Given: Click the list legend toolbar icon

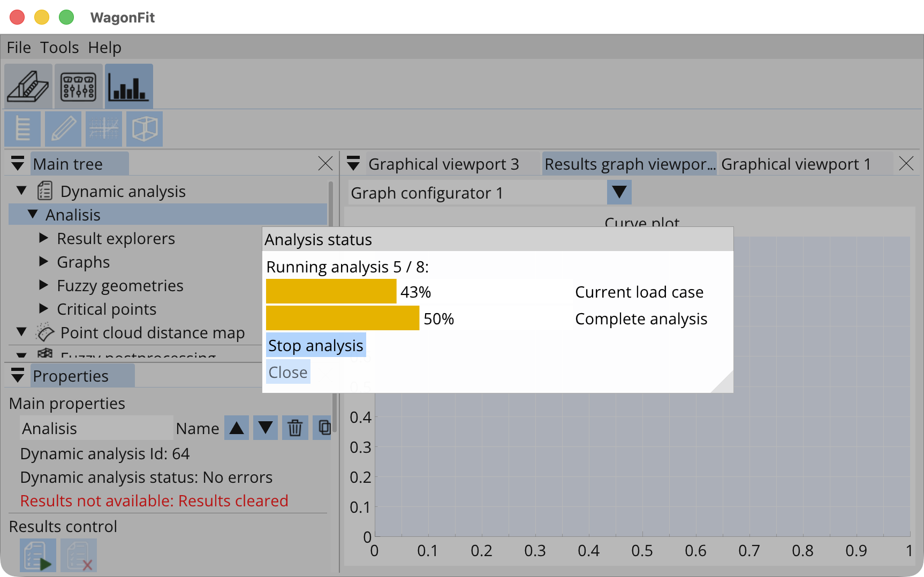Looking at the screenshot, I should 22,129.
